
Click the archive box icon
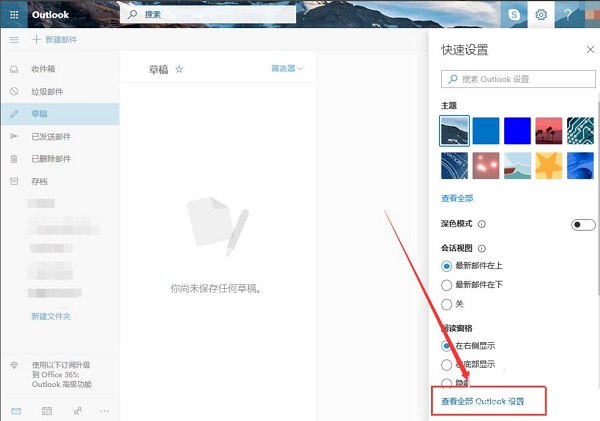pyautogui.click(x=14, y=181)
